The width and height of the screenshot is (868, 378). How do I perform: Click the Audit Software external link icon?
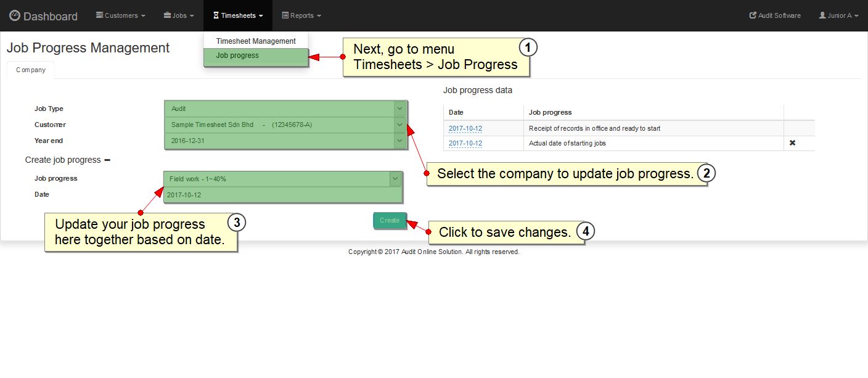coord(753,15)
